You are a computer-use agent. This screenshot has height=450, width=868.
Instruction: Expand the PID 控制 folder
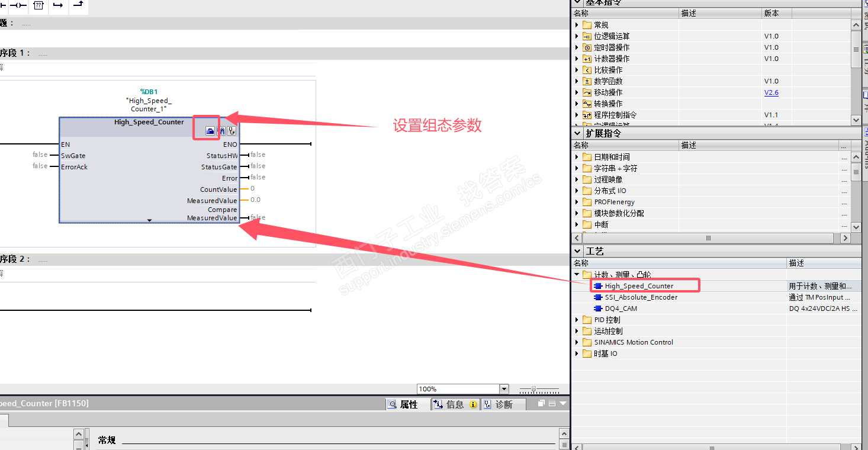point(577,320)
